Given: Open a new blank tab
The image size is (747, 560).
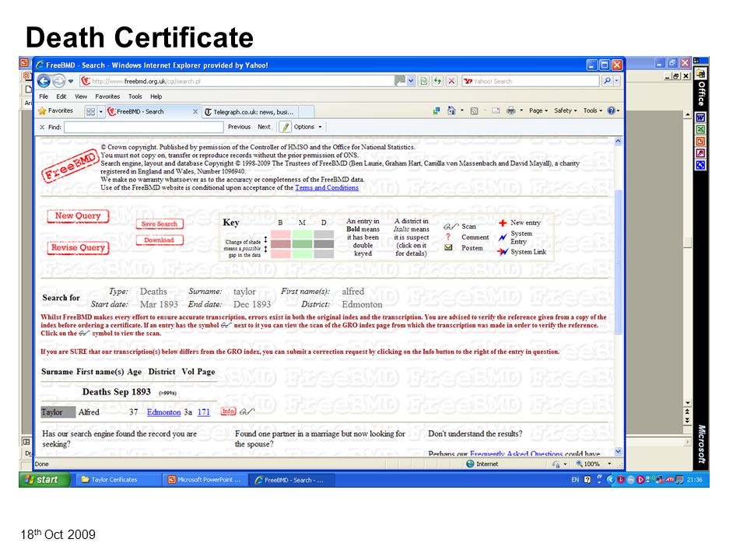Looking at the screenshot, I should point(307,112).
